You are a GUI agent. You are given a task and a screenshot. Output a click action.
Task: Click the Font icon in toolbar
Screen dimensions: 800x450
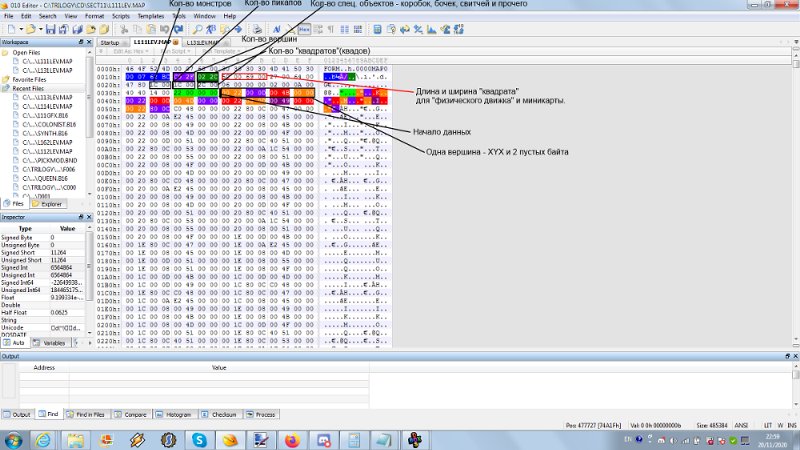coord(277,30)
